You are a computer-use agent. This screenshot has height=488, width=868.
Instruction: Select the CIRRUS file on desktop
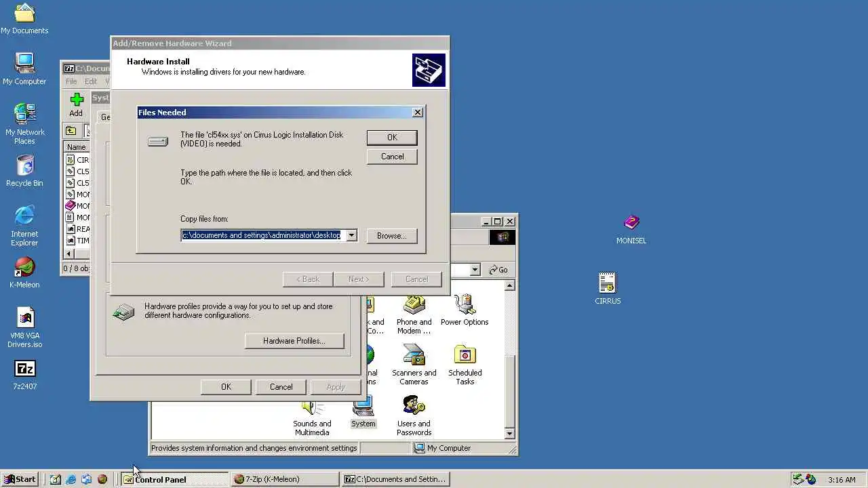point(608,289)
